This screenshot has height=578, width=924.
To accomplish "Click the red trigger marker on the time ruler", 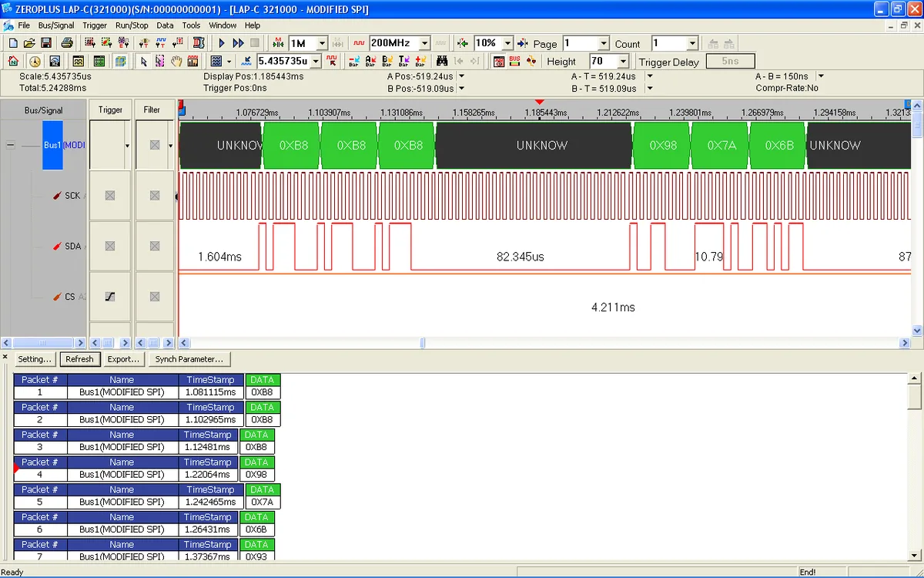I will (540, 102).
